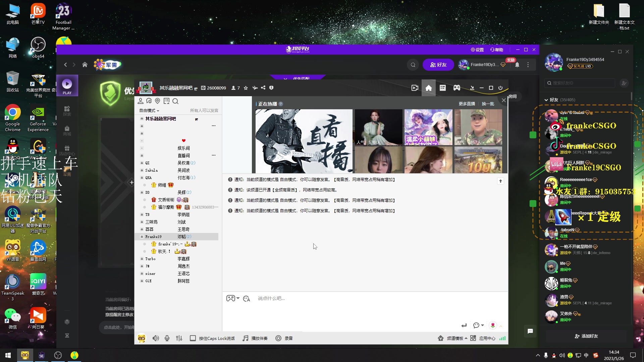The height and width of the screenshot is (362, 644).
Task: Open the user profile icon above channel tree
Action: (141, 101)
